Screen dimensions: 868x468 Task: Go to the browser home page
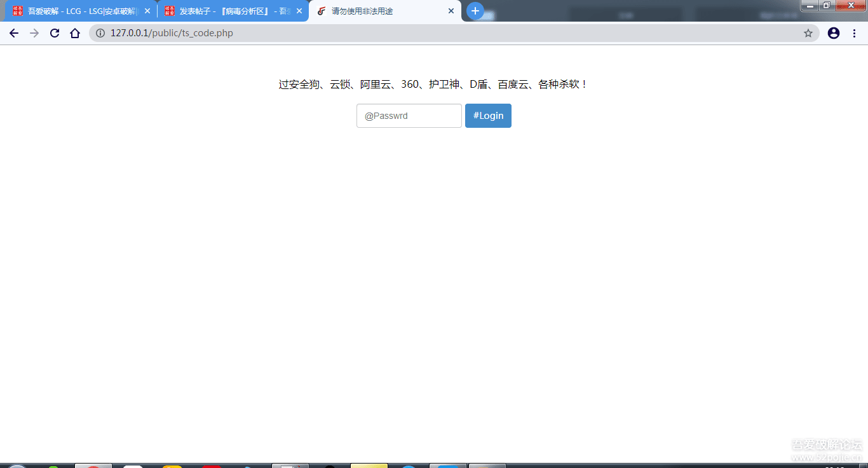click(x=74, y=33)
